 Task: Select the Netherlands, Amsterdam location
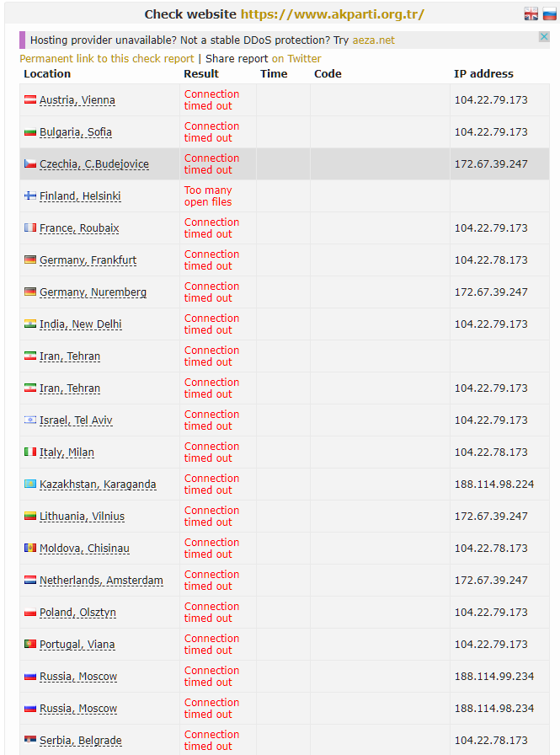101,581
